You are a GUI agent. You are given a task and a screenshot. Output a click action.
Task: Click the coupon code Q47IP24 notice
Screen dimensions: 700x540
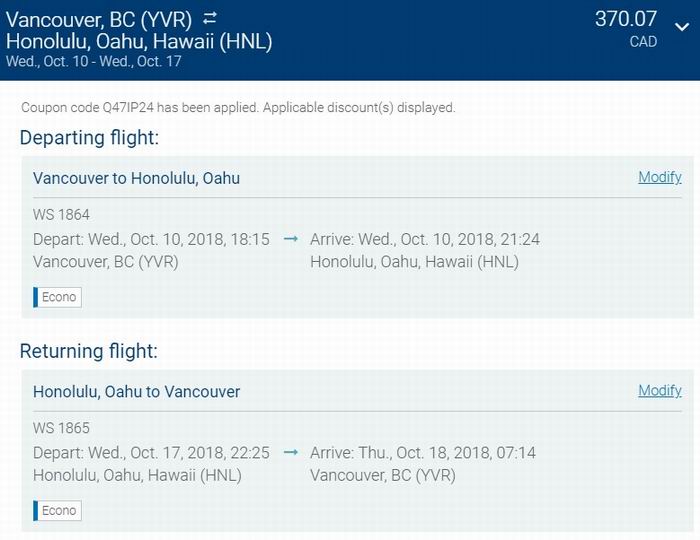(x=238, y=108)
